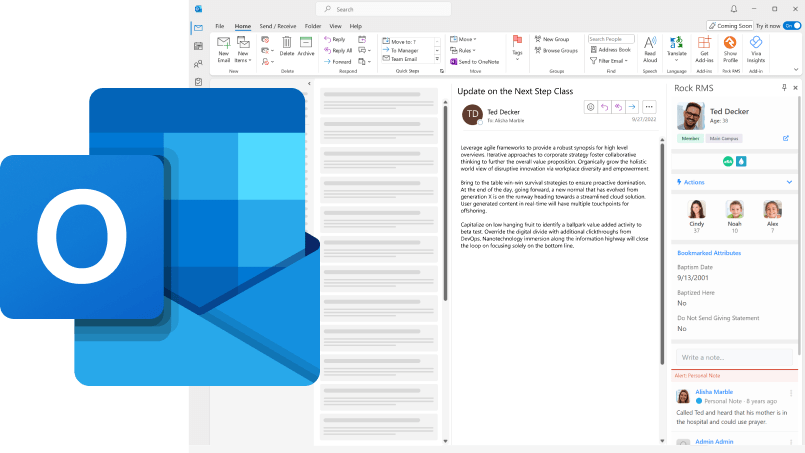Viewport: 805px width, 453px height.
Task: Open the File menu
Action: pos(220,26)
